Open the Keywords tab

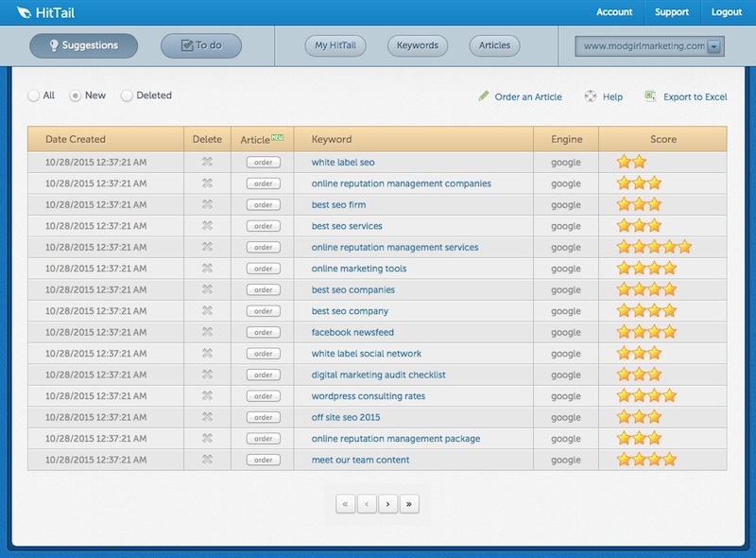[418, 45]
